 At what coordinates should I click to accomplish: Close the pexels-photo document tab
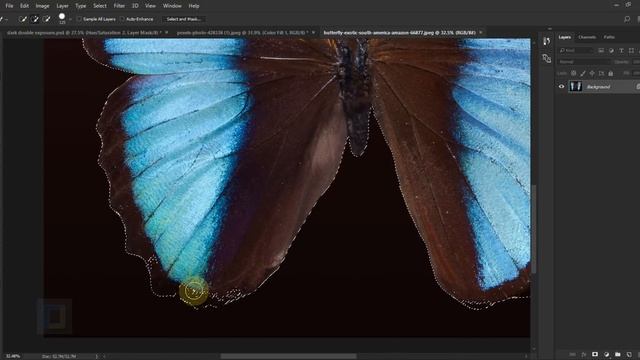tap(313, 32)
